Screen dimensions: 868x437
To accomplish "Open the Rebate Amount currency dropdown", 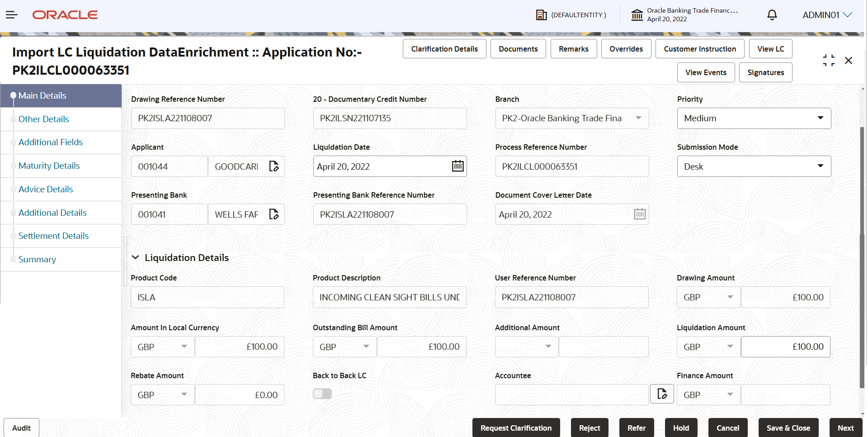I will click(163, 395).
